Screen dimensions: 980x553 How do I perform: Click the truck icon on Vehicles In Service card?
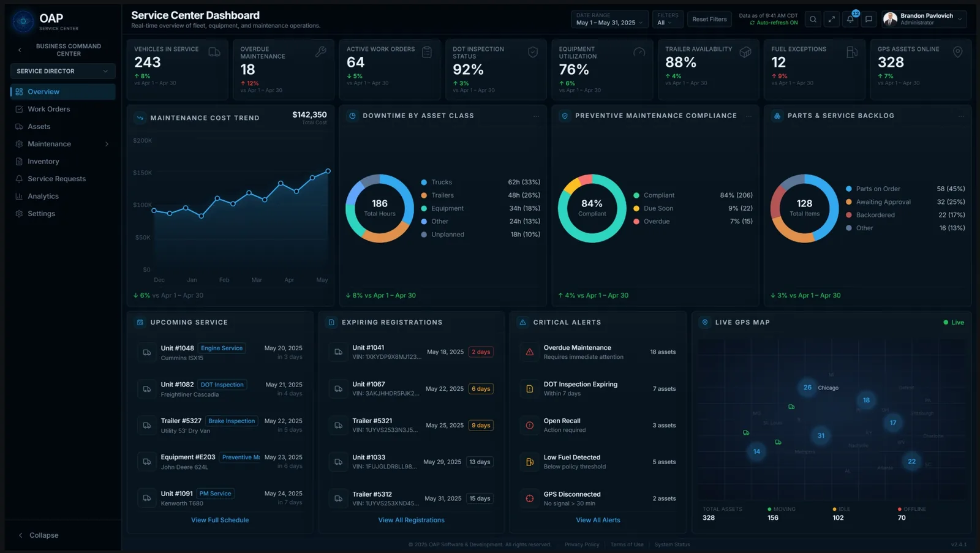pyautogui.click(x=214, y=52)
